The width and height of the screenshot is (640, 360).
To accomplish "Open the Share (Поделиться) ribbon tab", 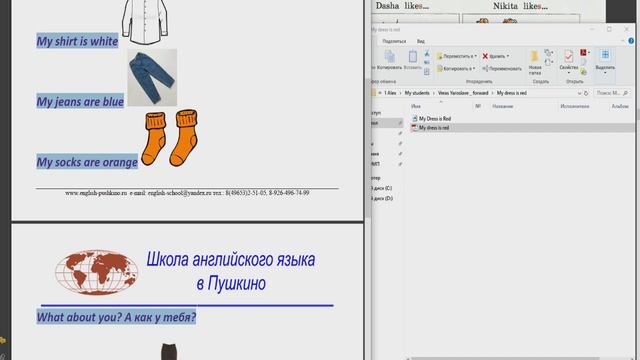I will click(x=394, y=41).
